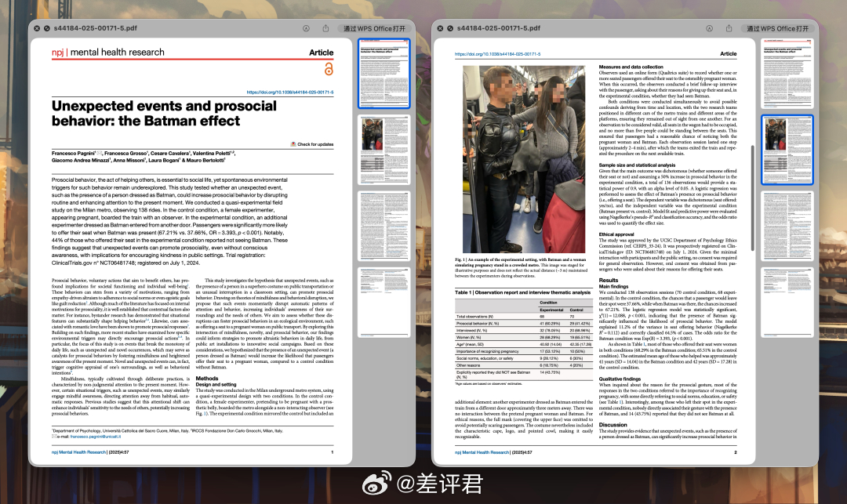Select page 2 thumbnail in the title-page window sidebar
Viewport: 847px width, 504px height.
[384, 147]
